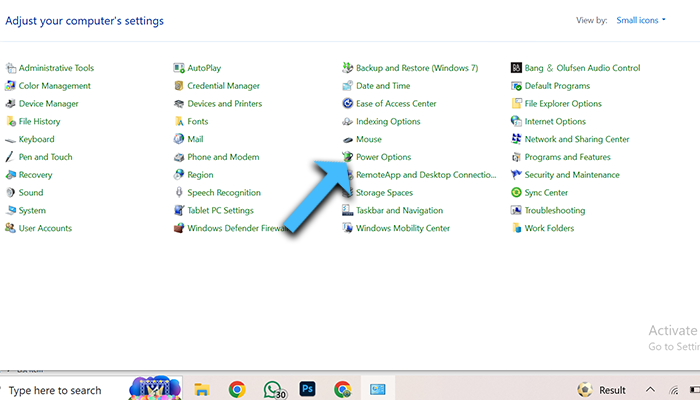The width and height of the screenshot is (700, 400).
Task: Click the Windows Defender Firewall icon
Action: (179, 228)
